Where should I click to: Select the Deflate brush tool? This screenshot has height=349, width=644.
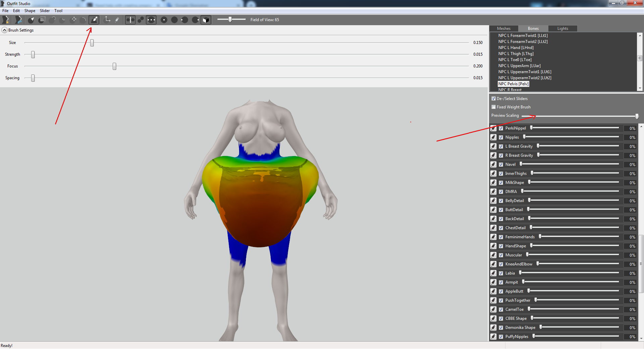pyautogui.click(x=63, y=20)
